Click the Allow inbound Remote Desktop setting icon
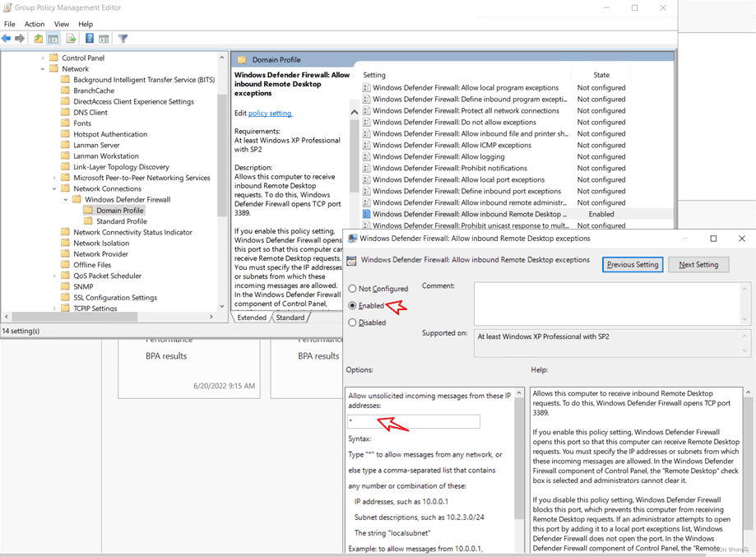 coord(366,214)
